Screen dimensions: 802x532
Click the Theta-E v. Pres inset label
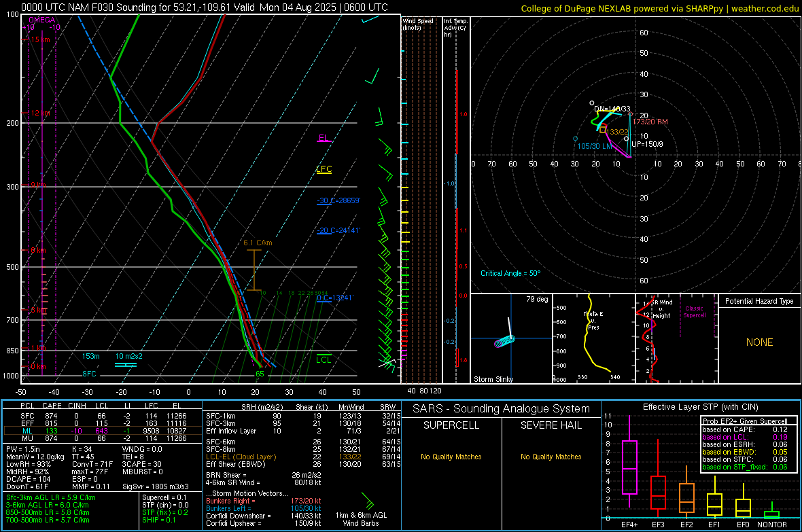coord(593,321)
